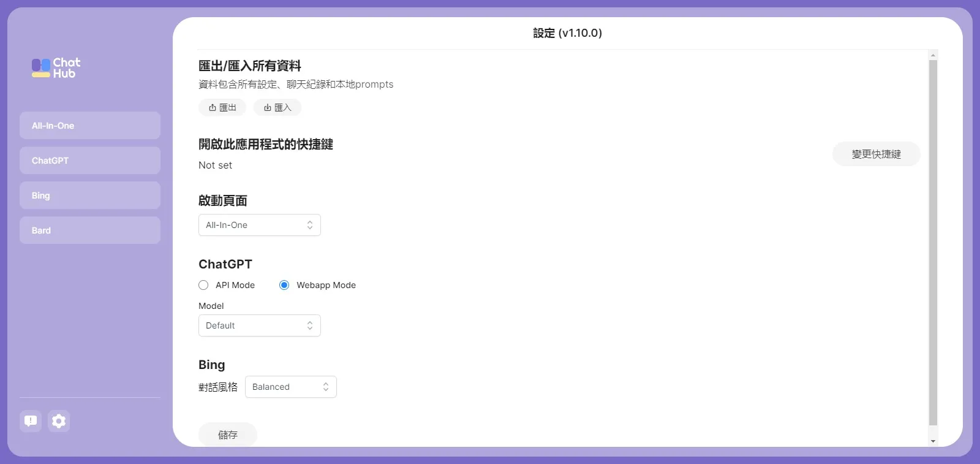Click the 儲存 save button
Image resolution: width=980 pixels, height=464 pixels.
click(228, 435)
